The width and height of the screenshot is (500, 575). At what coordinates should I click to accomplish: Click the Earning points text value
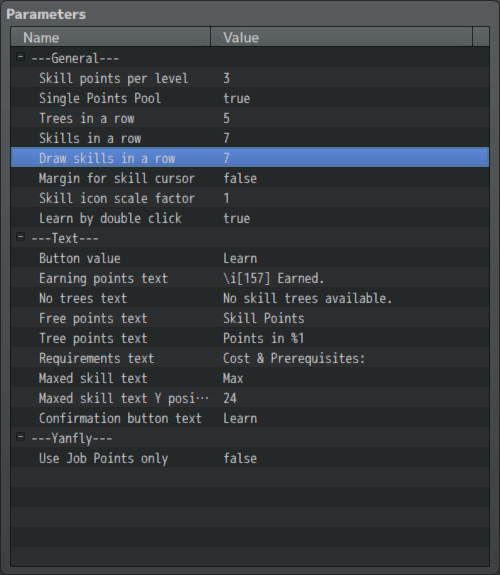pos(274,278)
